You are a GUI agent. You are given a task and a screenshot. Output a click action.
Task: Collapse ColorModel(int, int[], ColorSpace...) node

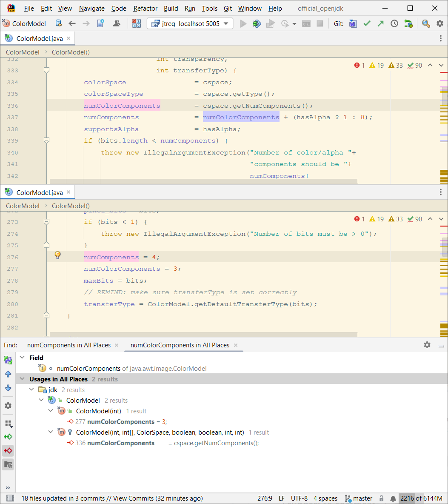[51, 432]
